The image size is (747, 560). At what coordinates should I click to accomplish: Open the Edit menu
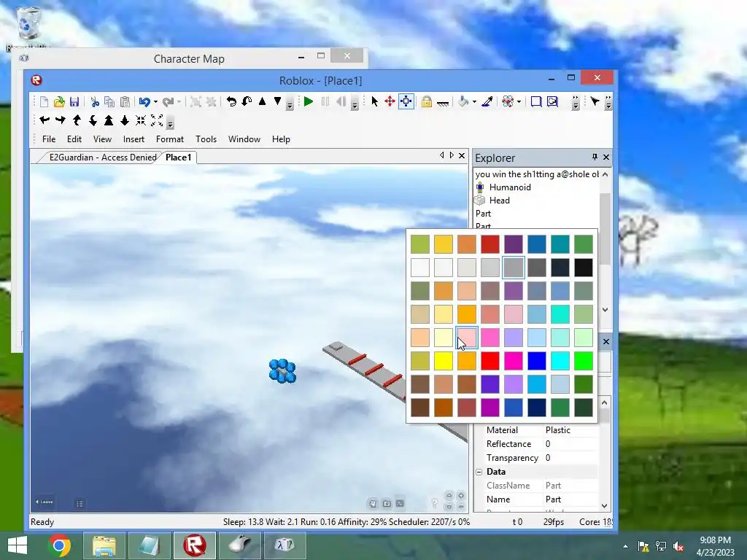tap(74, 139)
